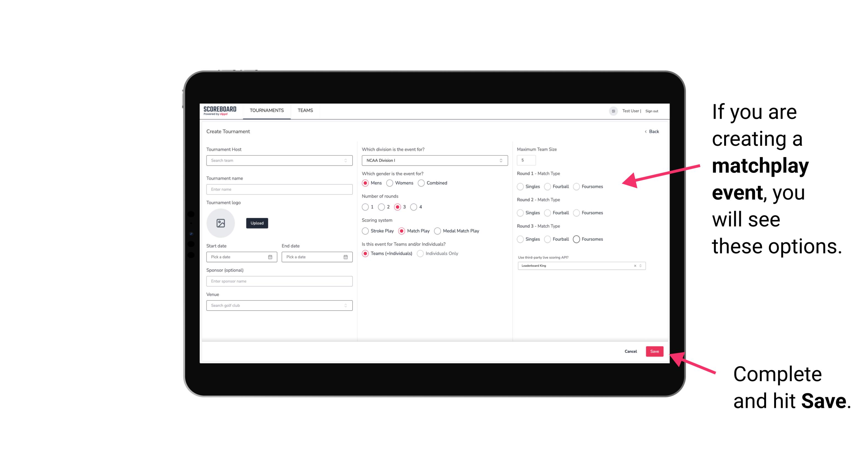868x467 pixels.
Task: Click the Back arrow icon
Action: tap(646, 131)
